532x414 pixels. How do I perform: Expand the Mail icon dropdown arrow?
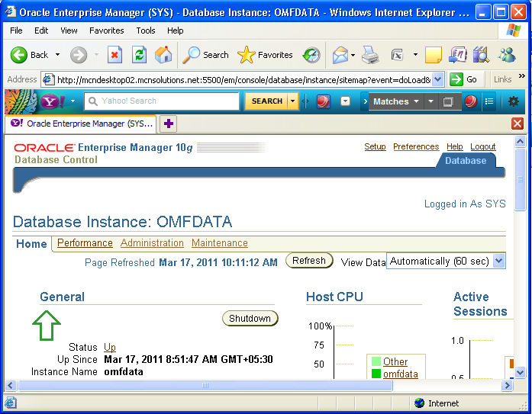pyautogui.click(x=353, y=55)
